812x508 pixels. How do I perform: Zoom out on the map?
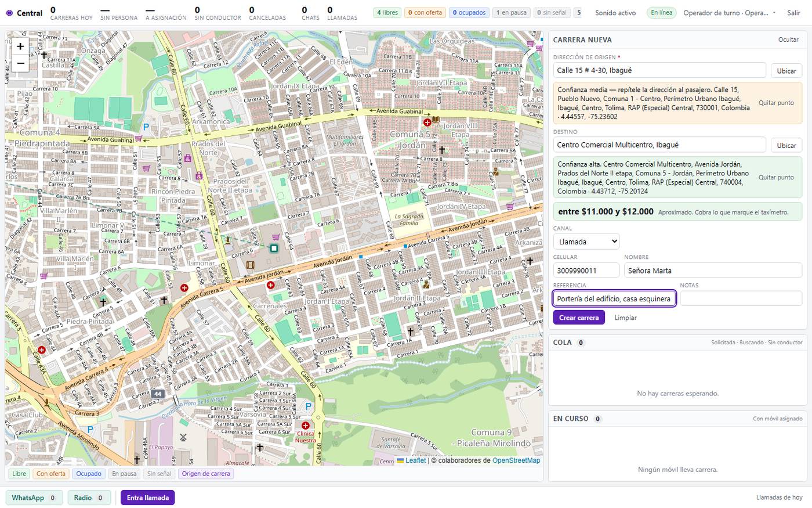20,63
